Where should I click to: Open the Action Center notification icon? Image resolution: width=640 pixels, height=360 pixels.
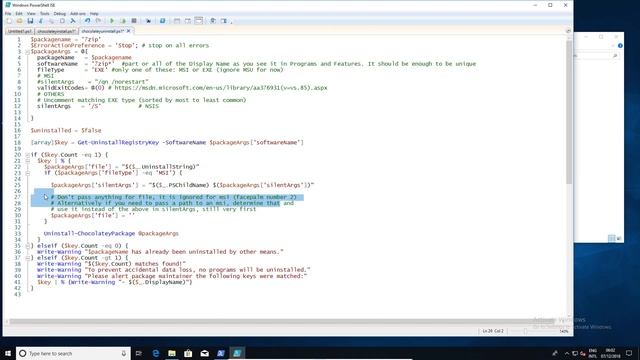point(629,353)
